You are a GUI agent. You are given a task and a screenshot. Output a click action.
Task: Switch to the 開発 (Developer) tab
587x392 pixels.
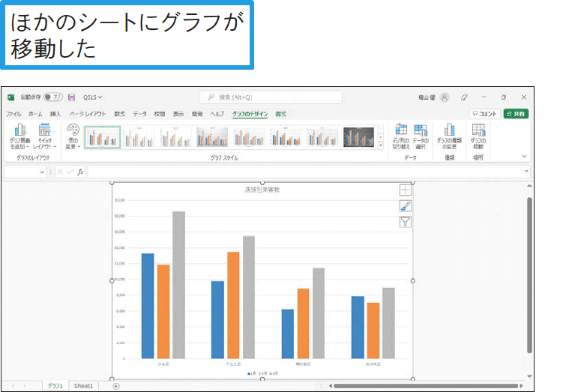(197, 114)
